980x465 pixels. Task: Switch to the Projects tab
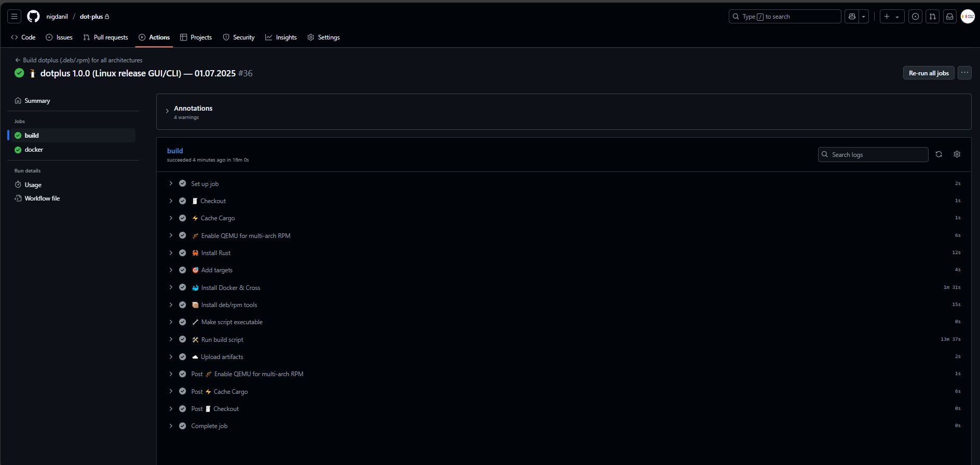196,37
